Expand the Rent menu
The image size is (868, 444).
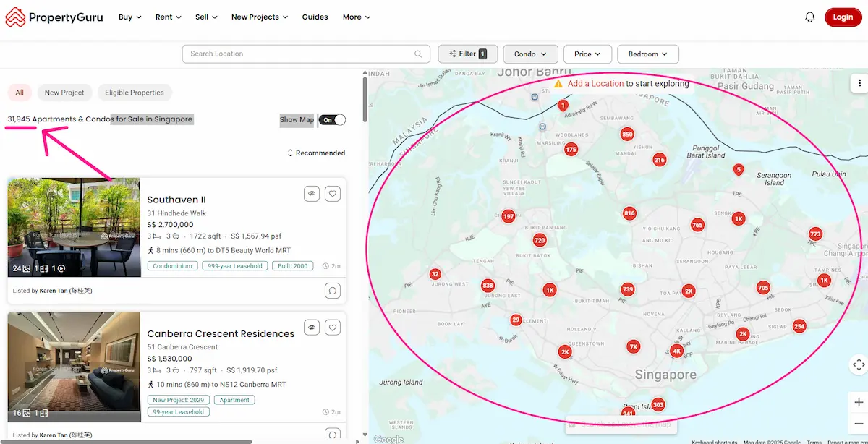[x=169, y=17]
